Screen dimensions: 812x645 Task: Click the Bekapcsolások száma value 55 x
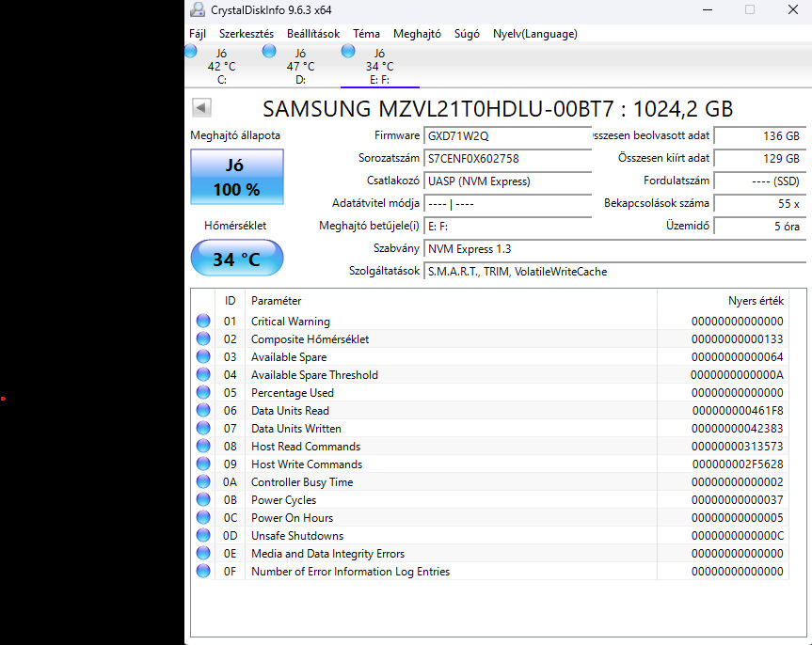(x=759, y=203)
